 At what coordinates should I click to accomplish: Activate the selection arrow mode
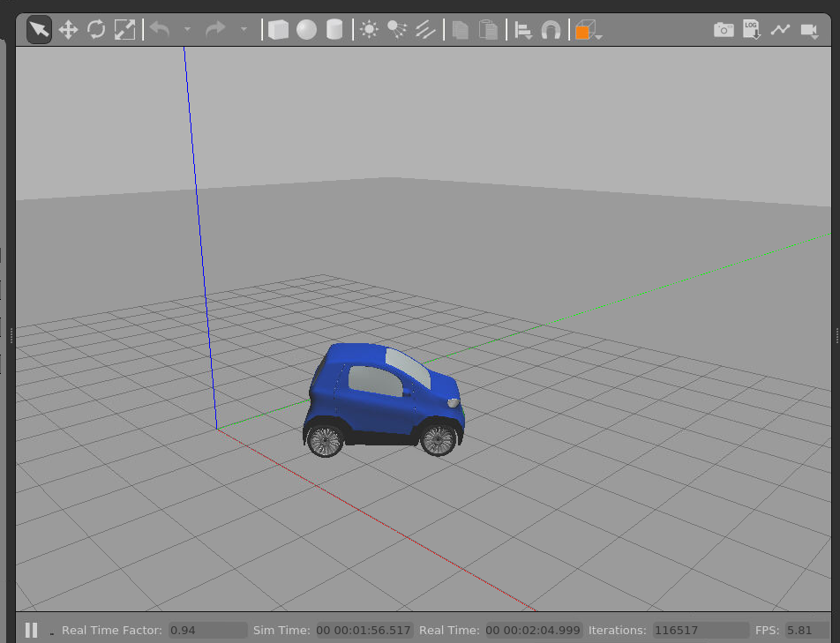(39, 29)
